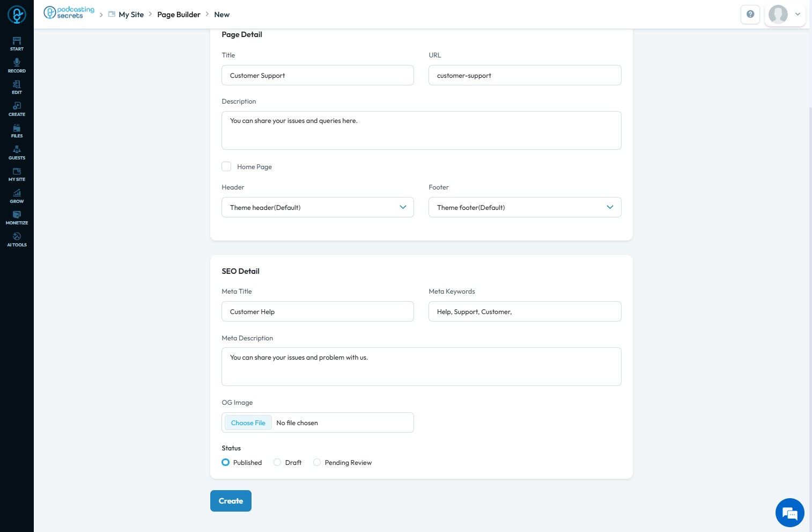This screenshot has height=532, width=812.
Task: Click Choose File for OG Image
Action: tap(248, 422)
